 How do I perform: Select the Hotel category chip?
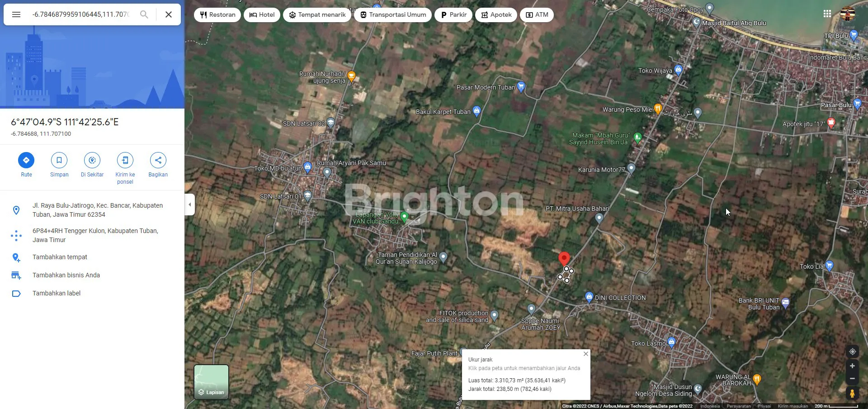(x=262, y=15)
